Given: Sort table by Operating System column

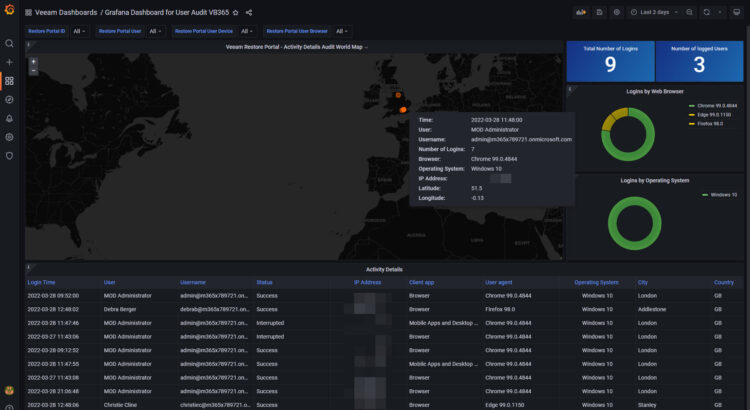Looking at the screenshot, I should [x=596, y=282].
